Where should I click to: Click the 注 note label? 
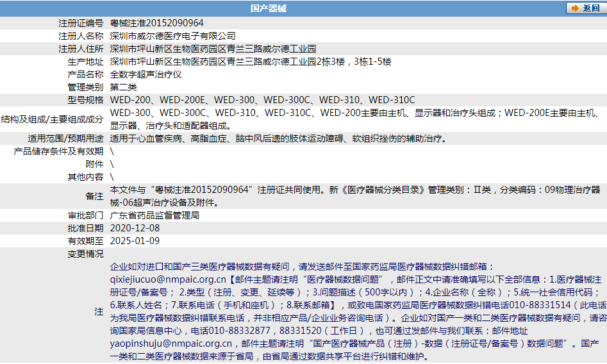[x=99, y=311]
